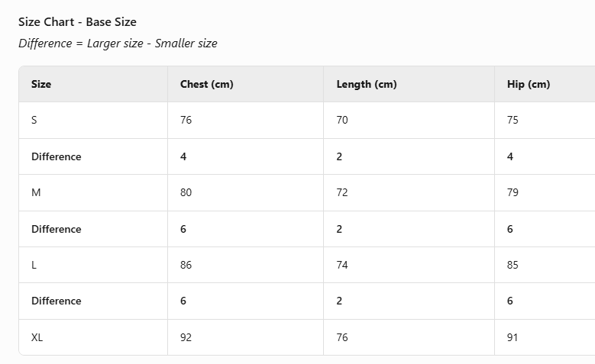
Task: Click hip value 91 in XL row
Action: pos(513,337)
